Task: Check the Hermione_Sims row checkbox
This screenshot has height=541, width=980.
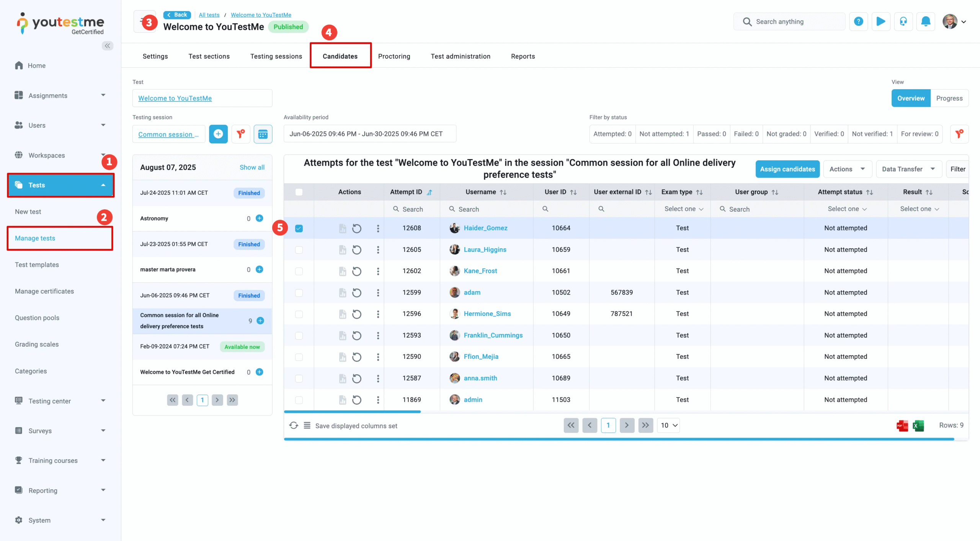Action: 299,314
